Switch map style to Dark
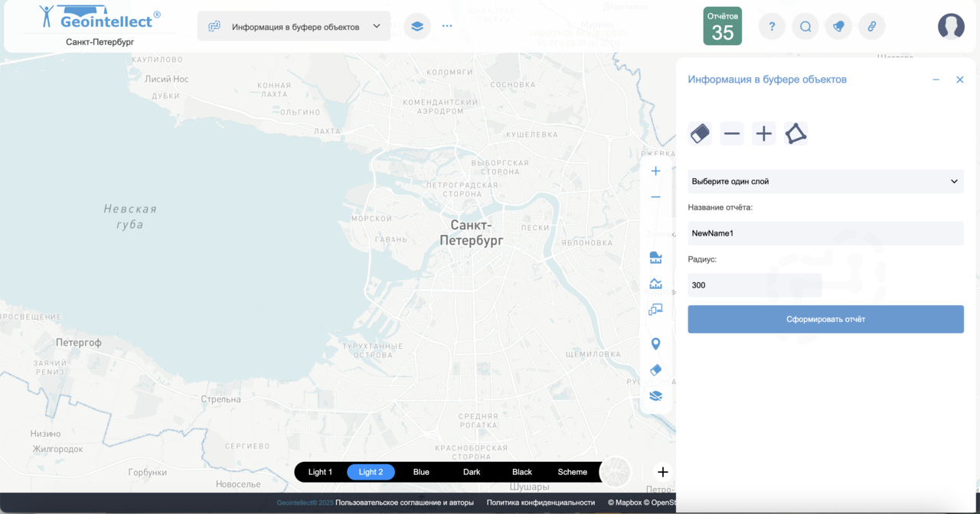 tap(472, 472)
